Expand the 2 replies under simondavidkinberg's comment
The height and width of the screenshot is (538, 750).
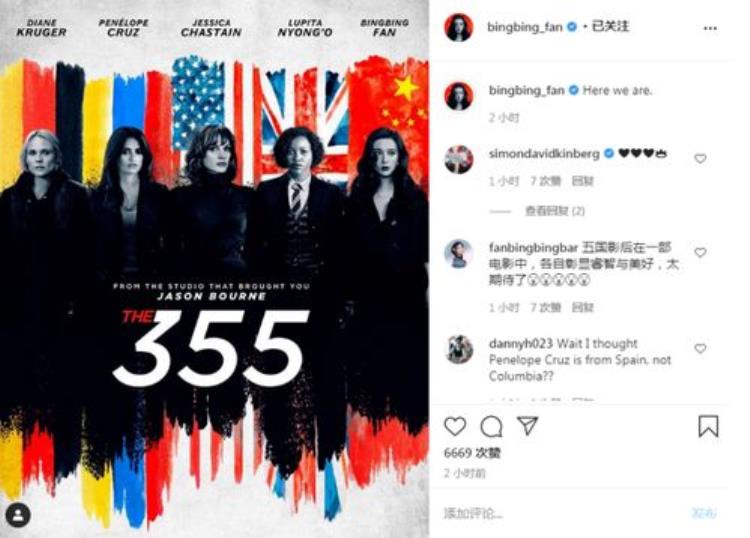[555, 211]
